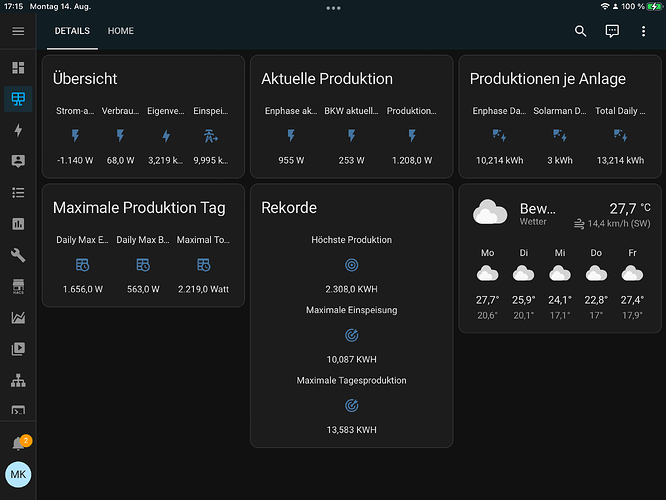666x500 pixels.
Task: Open notifications bell with badge 2
Action: pyautogui.click(x=19, y=443)
